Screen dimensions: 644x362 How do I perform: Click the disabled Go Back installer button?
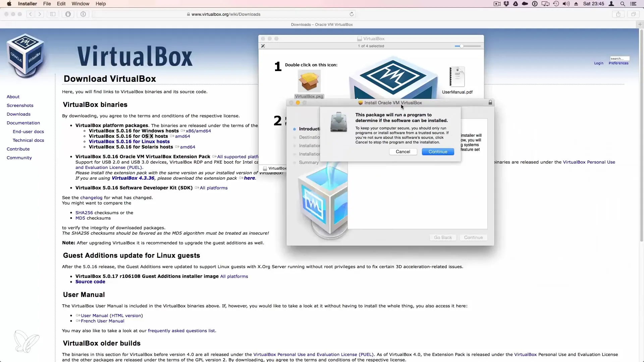pos(443,237)
